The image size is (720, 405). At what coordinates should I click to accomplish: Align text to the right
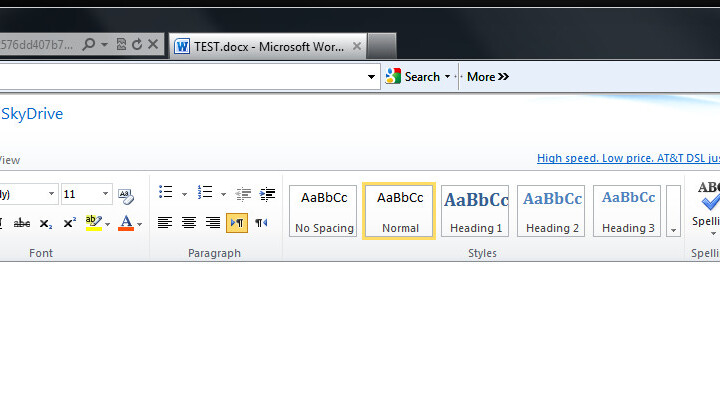coord(212,222)
